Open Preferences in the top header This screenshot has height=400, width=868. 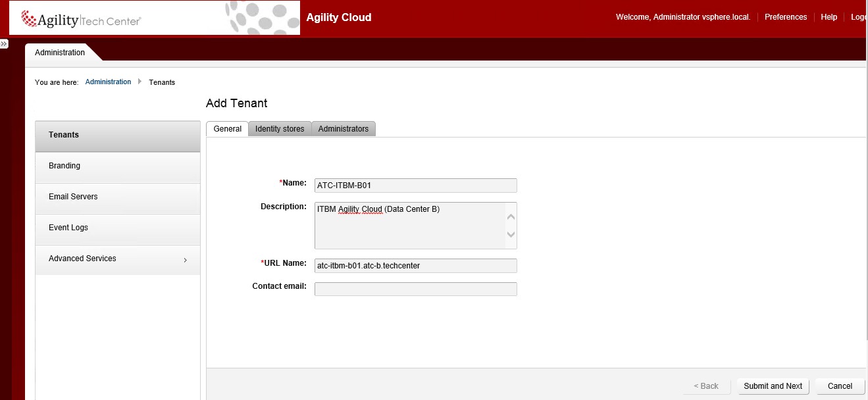click(x=785, y=17)
